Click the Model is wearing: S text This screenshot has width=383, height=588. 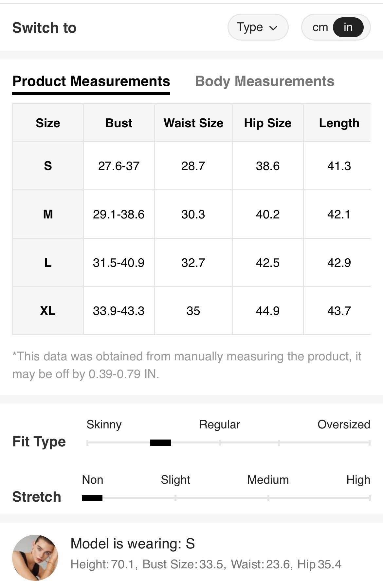click(x=133, y=544)
